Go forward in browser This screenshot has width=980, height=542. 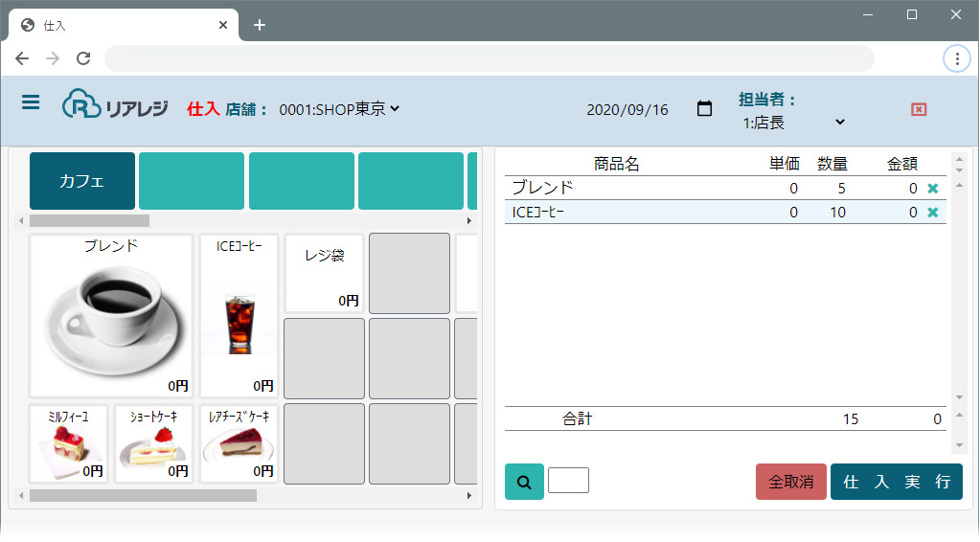(x=53, y=58)
